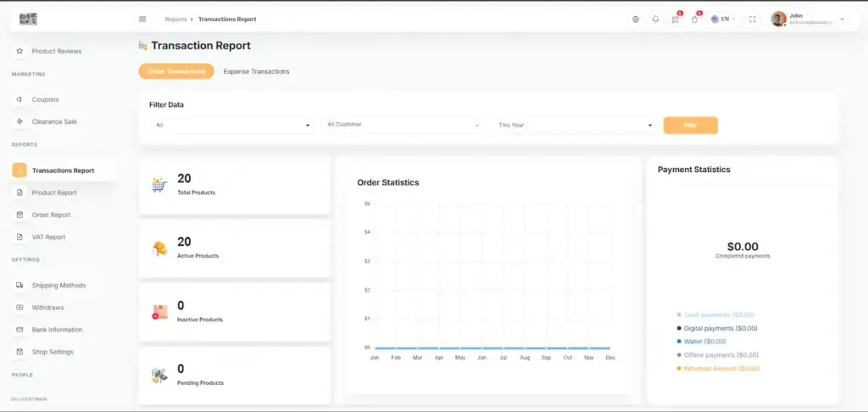This screenshot has width=868, height=412.
Task: Toggle Wallet legend item
Action: (x=701, y=342)
